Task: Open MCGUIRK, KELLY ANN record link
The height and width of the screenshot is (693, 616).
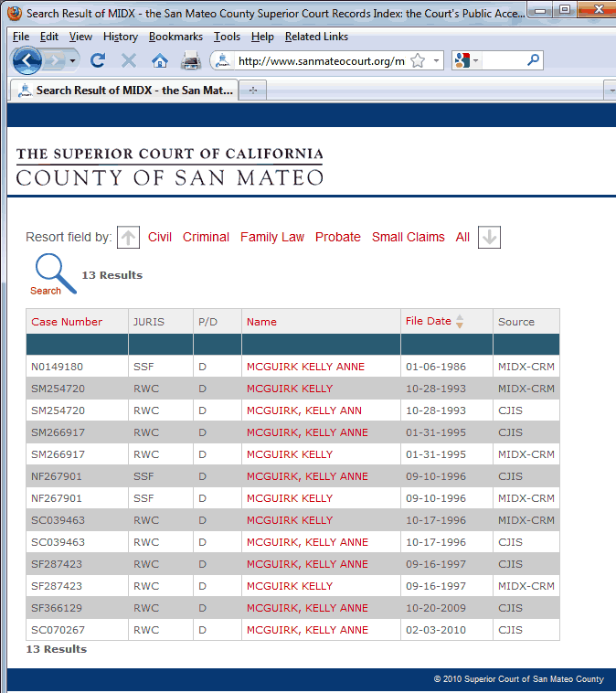Action: pos(304,410)
